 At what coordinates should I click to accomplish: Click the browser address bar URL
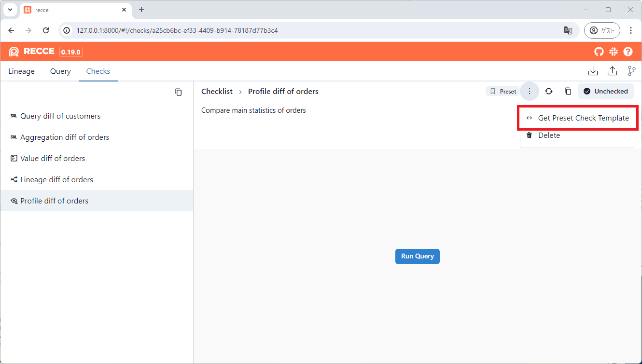click(x=177, y=30)
